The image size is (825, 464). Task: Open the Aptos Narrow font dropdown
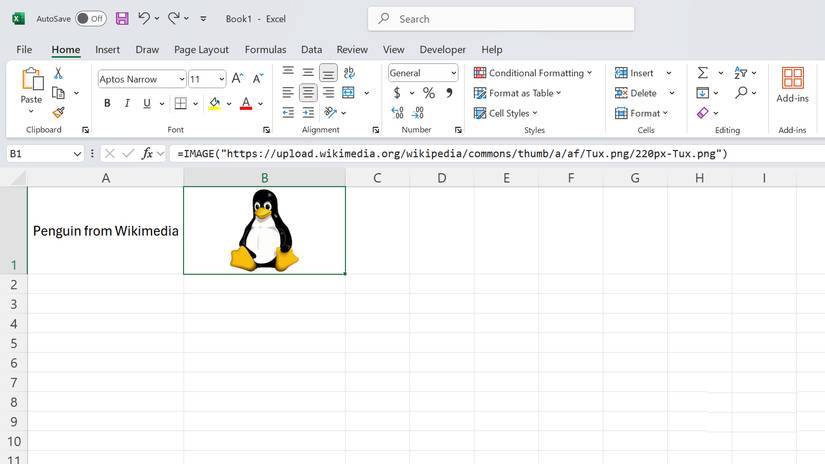(x=182, y=79)
